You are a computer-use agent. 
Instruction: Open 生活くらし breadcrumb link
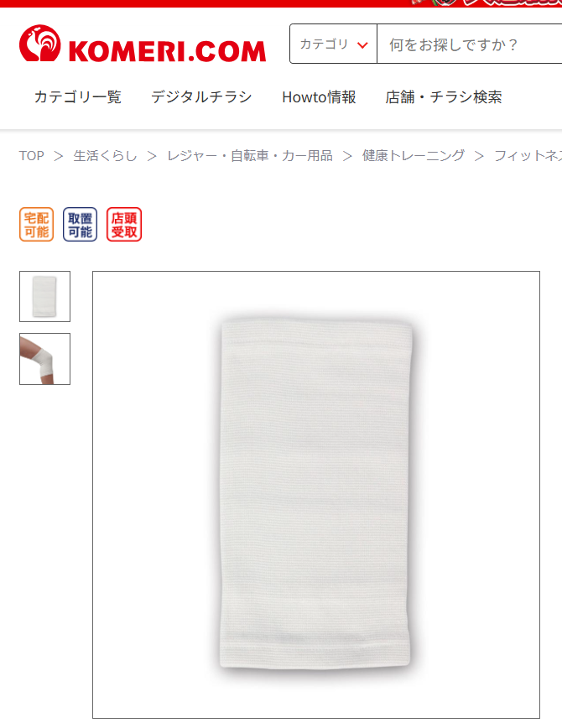click(x=106, y=155)
